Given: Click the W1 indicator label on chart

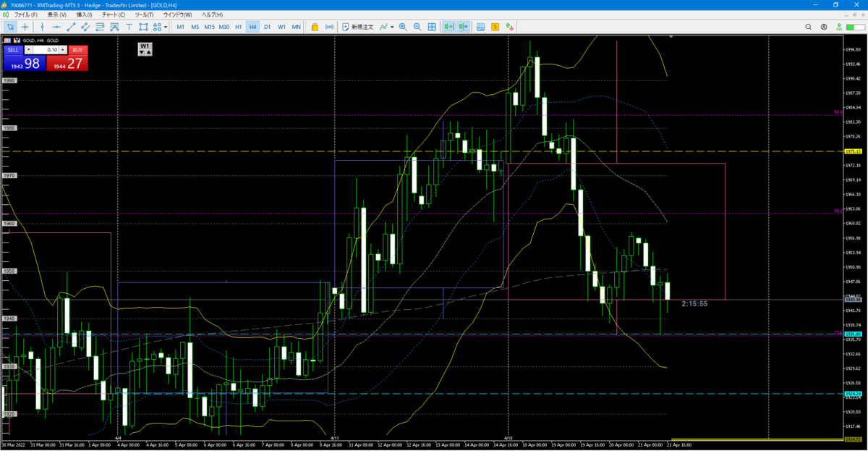Looking at the screenshot, I should point(145,46).
